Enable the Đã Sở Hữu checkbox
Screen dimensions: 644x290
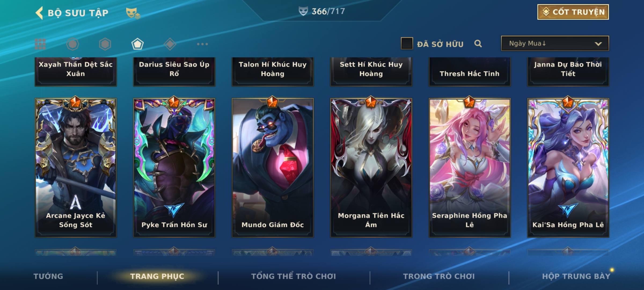407,43
